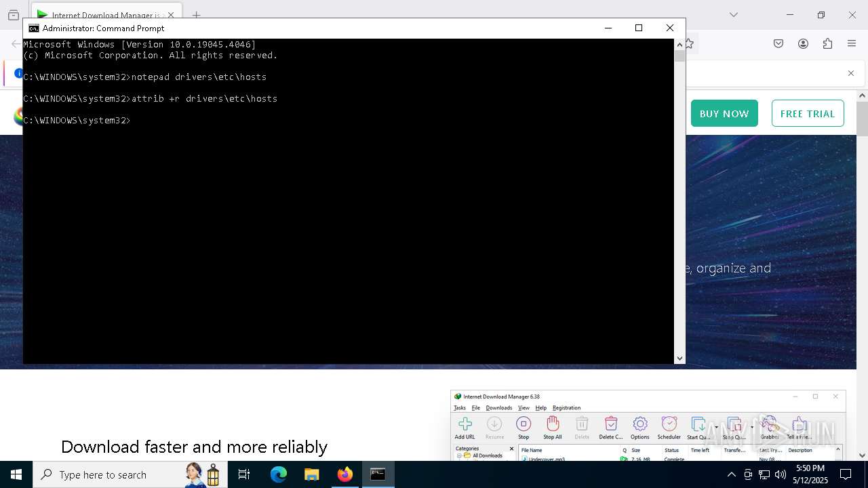This screenshot has height=488, width=868.
Task: Show hidden system tray icons
Action: pos(731,474)
